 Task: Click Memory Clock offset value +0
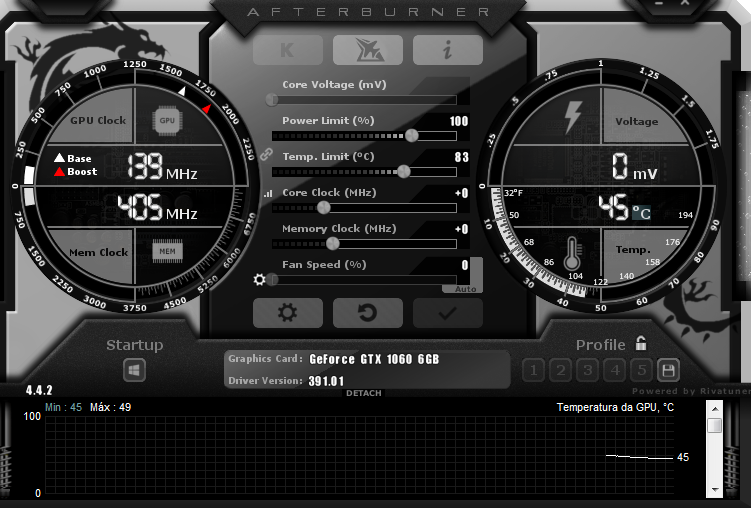point(462,229)
